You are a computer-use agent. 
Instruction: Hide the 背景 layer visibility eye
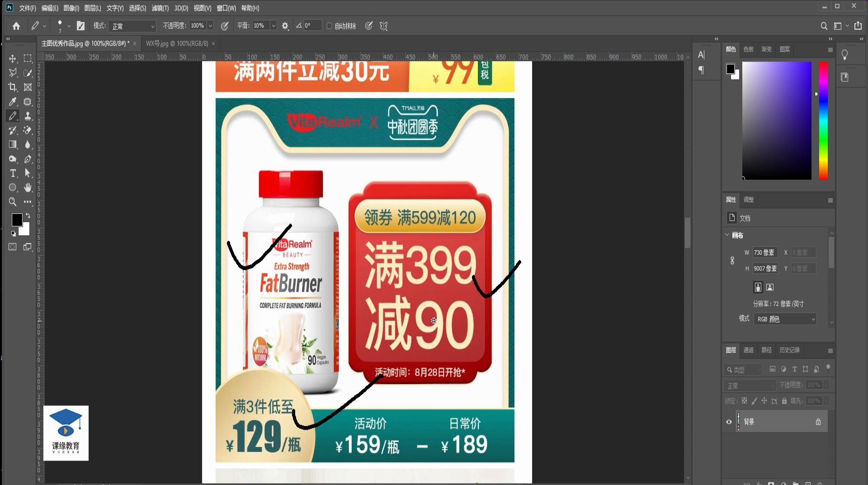pyautogui.click(x=728, y=421)
